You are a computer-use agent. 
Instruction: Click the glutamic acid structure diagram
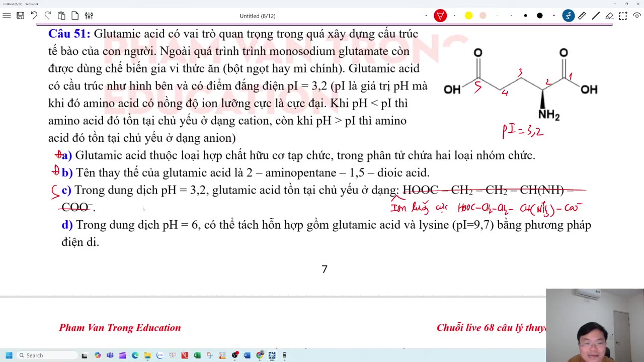click(x=521, y=84)
